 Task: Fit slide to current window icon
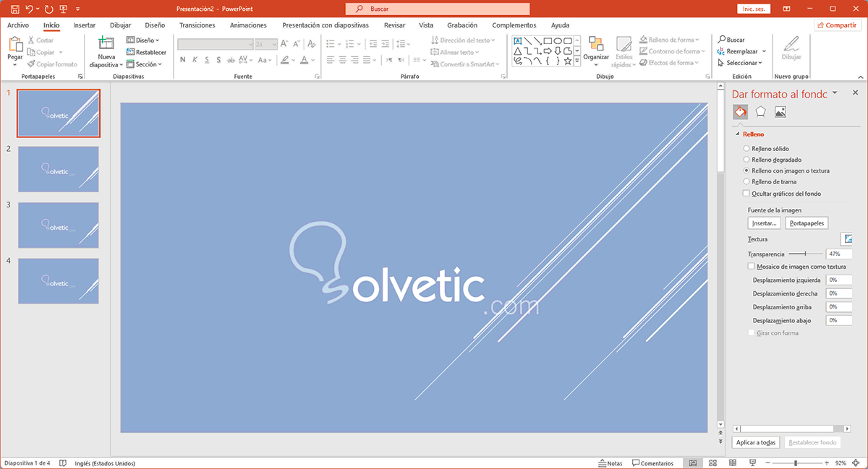[x=856, y=463]
